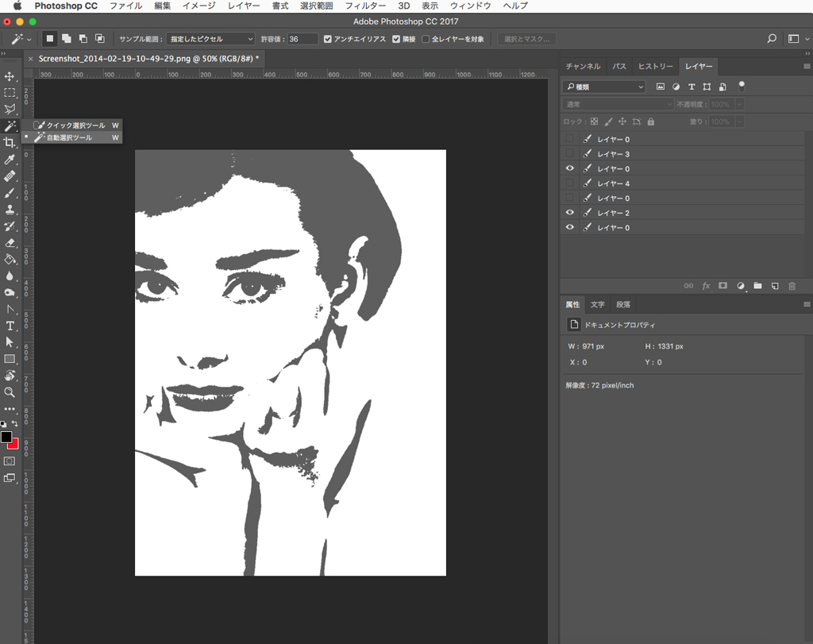Image resolution: width=813 pixels, height=644 pixels.
Task: Open the workspace switcher dropdown
Action: click(x=797, y=38)
